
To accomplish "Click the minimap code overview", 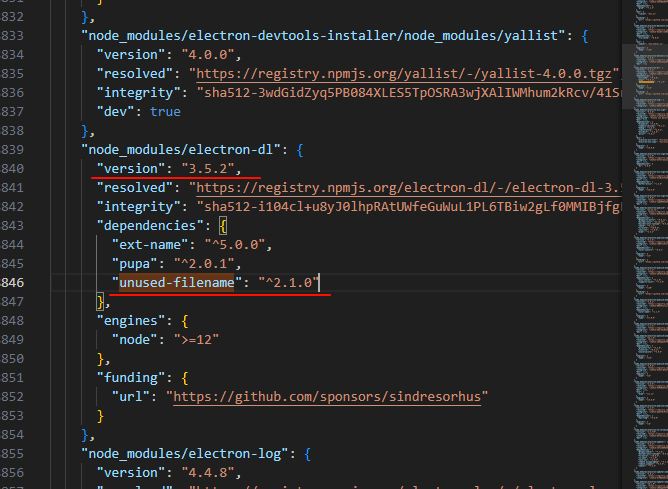I will pos(651,244).
